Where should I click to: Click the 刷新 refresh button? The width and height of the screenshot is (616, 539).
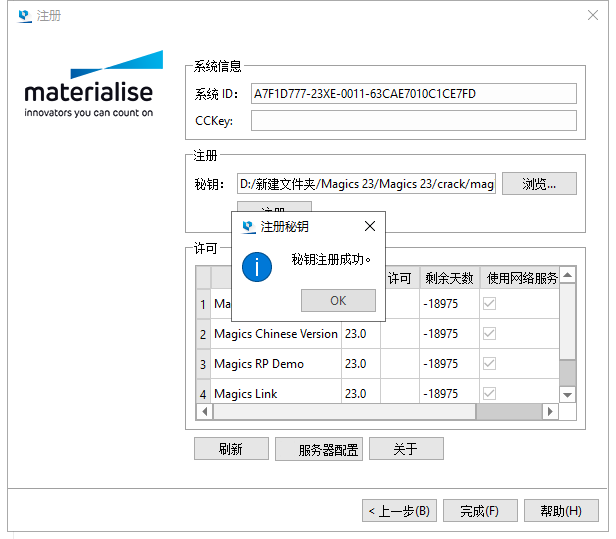(231, 449)
